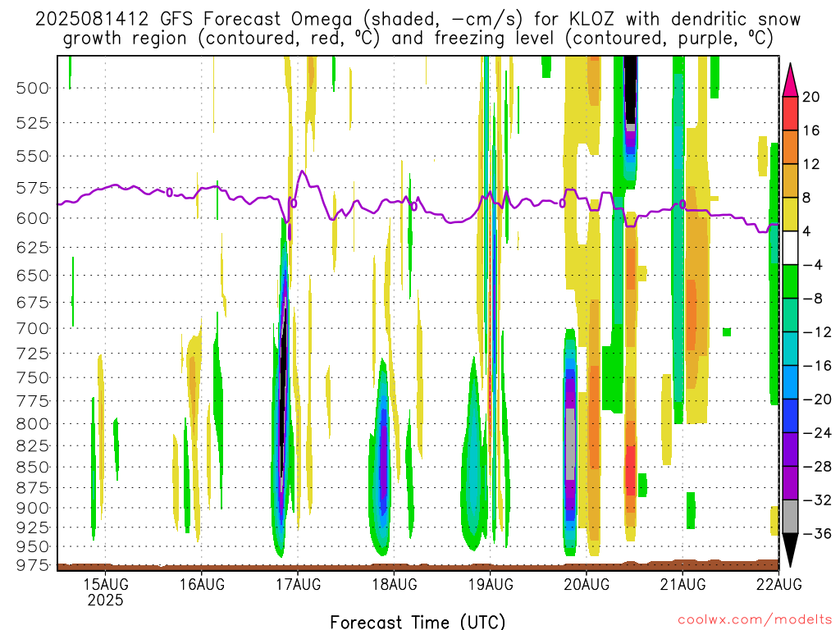
Task: Select the colorbar value label -32
Action: tap(816, 500)
